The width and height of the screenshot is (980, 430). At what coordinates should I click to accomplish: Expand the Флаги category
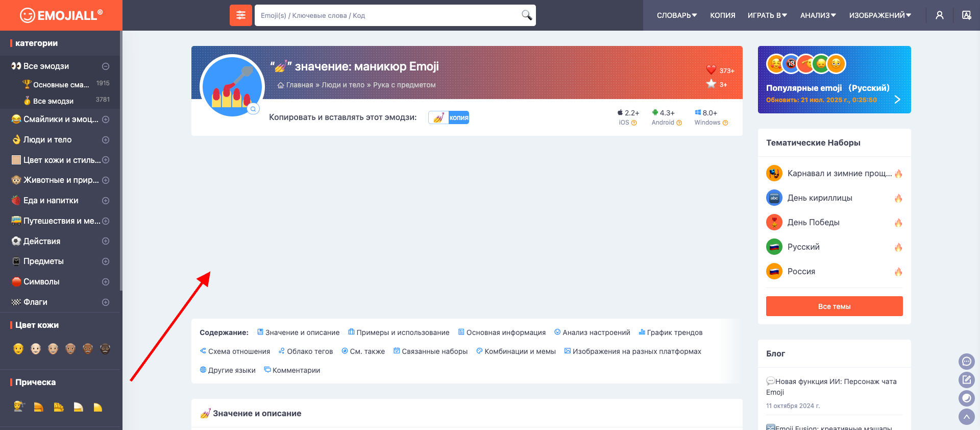[106, 302]
